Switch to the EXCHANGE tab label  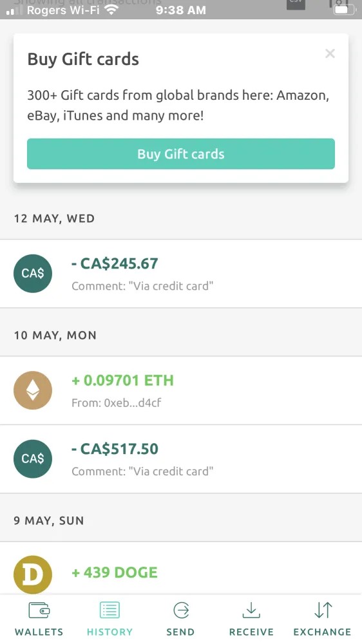[322, 632]
